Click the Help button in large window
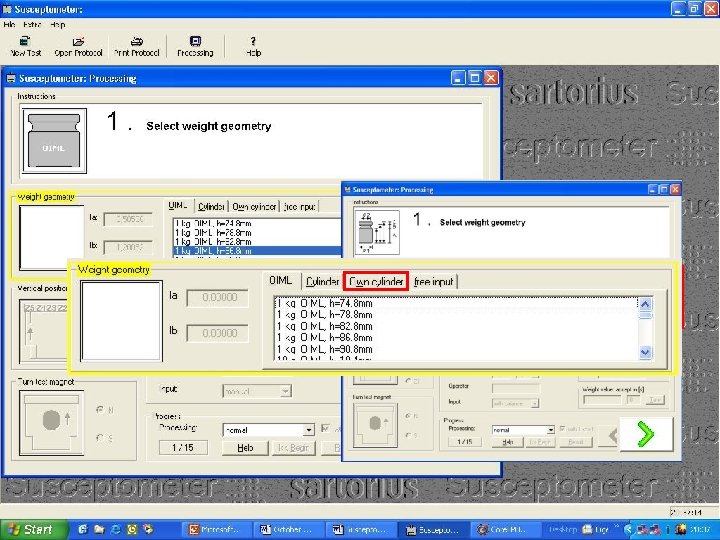 coord(245,448)
